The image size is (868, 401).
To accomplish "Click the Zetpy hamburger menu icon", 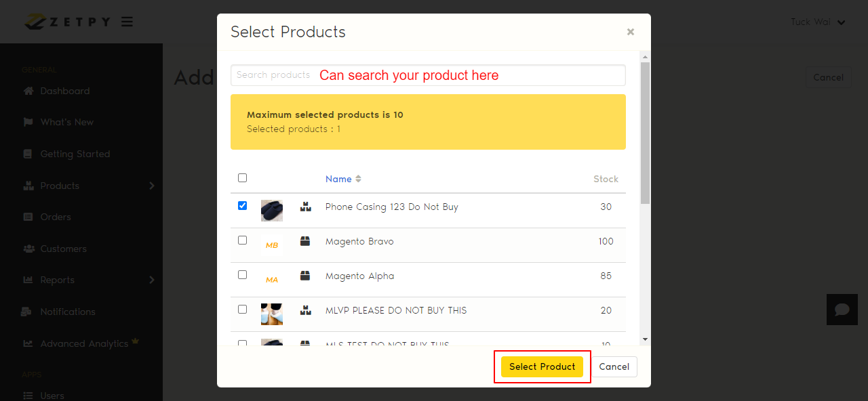I will [x=127, y=22].
